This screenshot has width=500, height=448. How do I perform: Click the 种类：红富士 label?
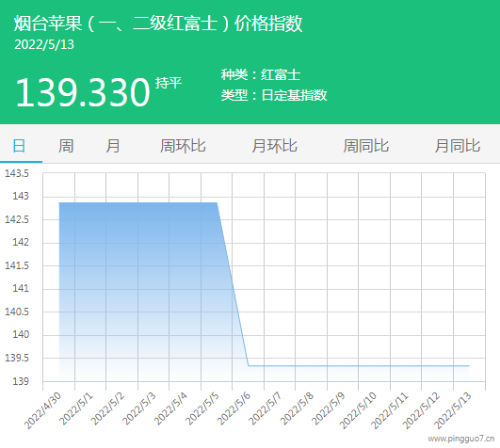pyautogui.click(x=261, y=75)
